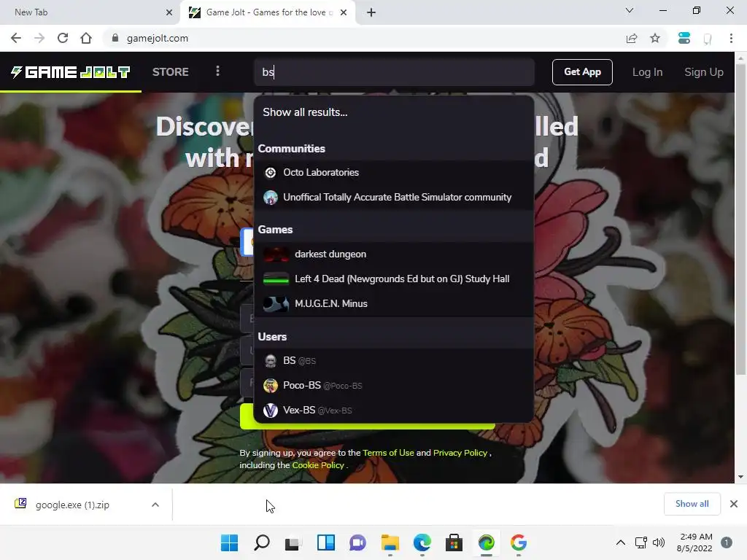Click the search field containing bs

click(394, 72)
